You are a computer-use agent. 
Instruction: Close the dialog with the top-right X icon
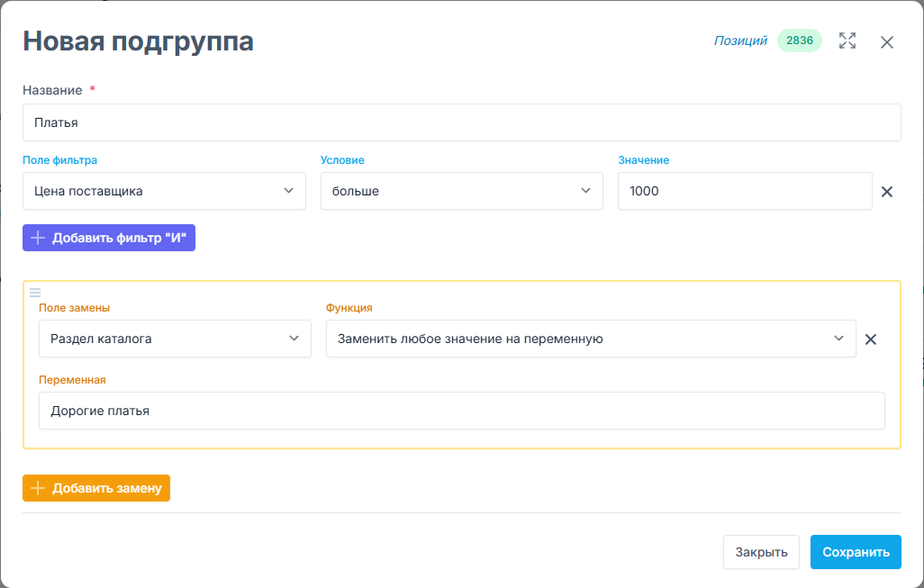pos(887,42)
